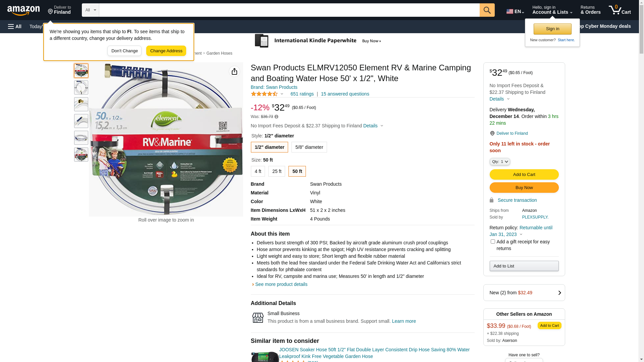Image resolution: width=644 pixels, height=362 pixels.
Task: Open Returns & Orders
Action: [x=590, y=10]
